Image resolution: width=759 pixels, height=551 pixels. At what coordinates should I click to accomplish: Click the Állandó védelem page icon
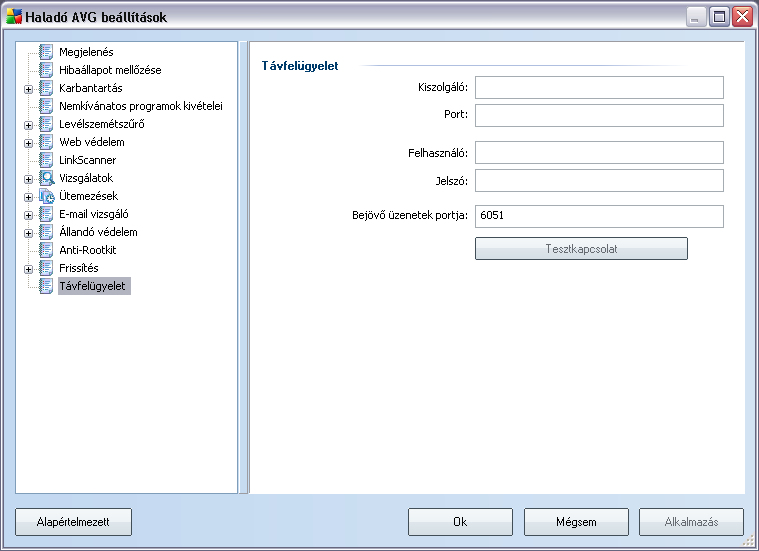pyautogui.click(x=46, y=232)
